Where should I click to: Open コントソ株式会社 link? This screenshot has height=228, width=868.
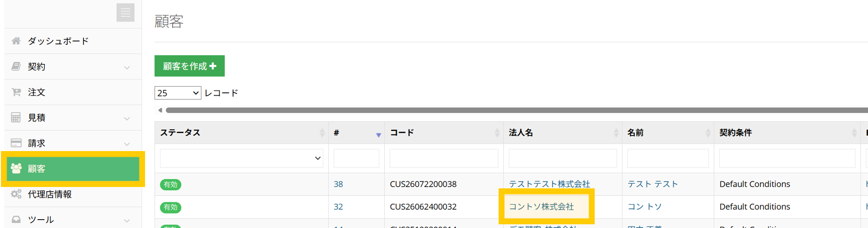[542, 207]
